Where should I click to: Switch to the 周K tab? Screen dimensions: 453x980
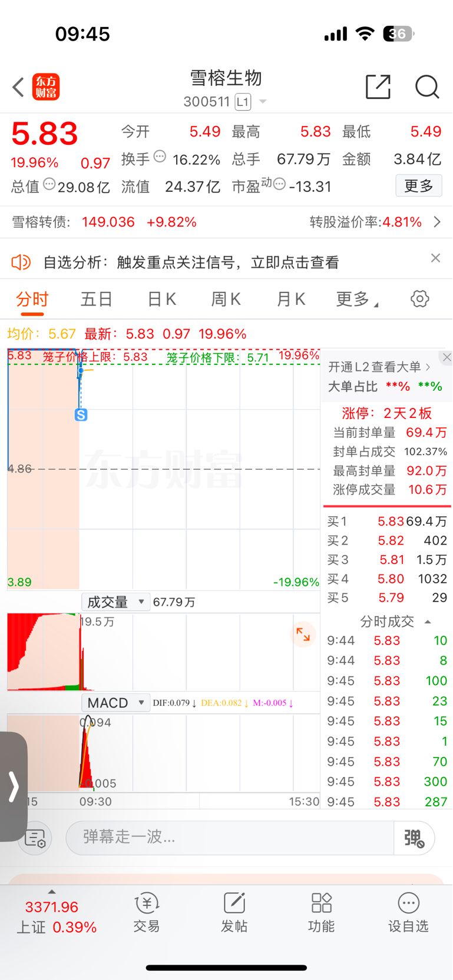pos(226,299)
